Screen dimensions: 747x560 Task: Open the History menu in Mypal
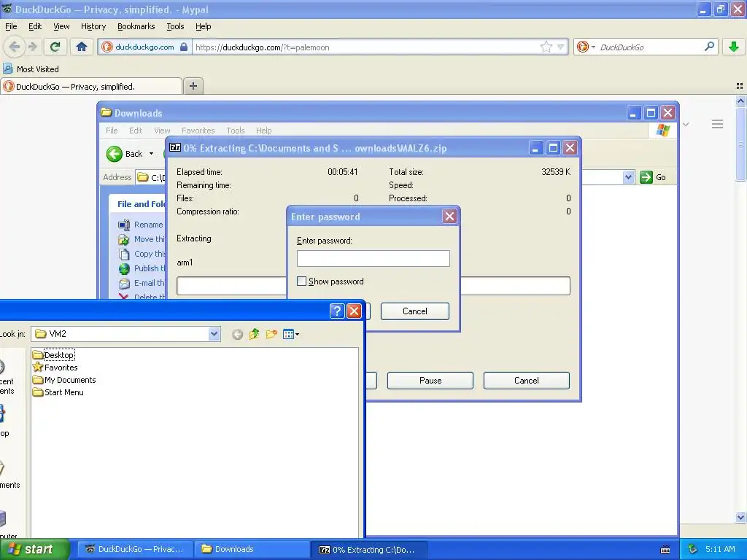coord(93,27)
